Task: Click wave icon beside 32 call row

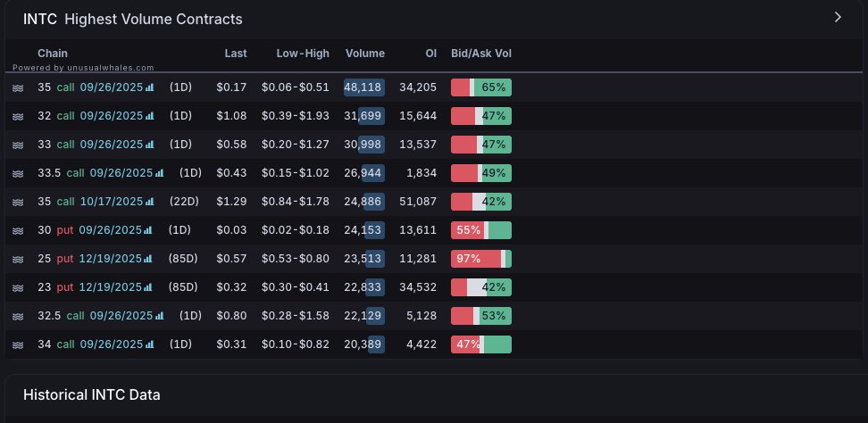Action: tap(17, 116)
